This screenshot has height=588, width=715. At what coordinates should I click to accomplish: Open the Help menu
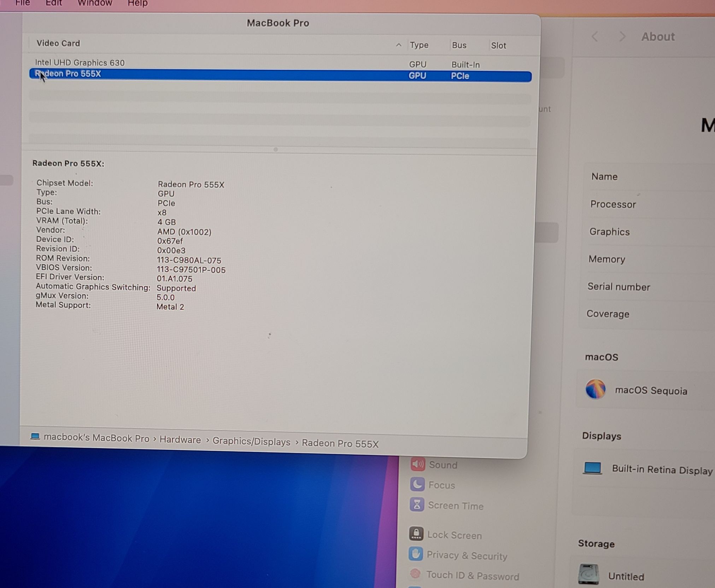[x=137, y=3]
